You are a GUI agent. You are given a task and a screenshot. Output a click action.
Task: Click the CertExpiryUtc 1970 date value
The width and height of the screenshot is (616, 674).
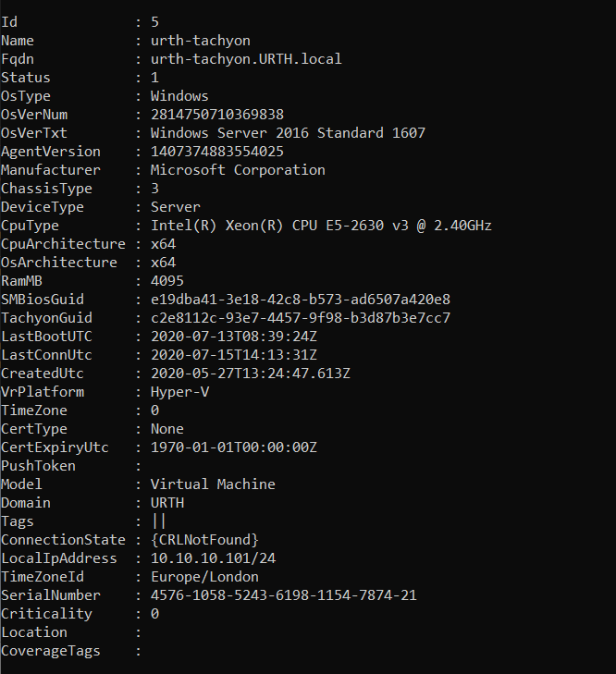234,447
